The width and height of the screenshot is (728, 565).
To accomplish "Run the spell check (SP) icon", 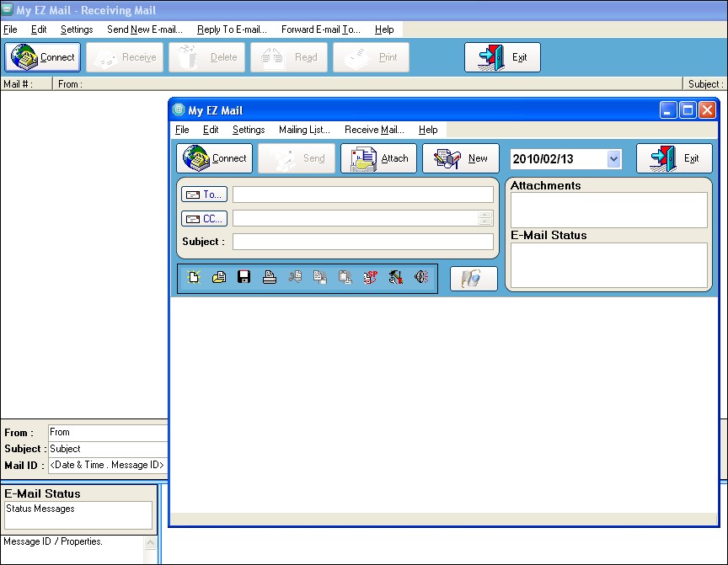I will point(371,278).
